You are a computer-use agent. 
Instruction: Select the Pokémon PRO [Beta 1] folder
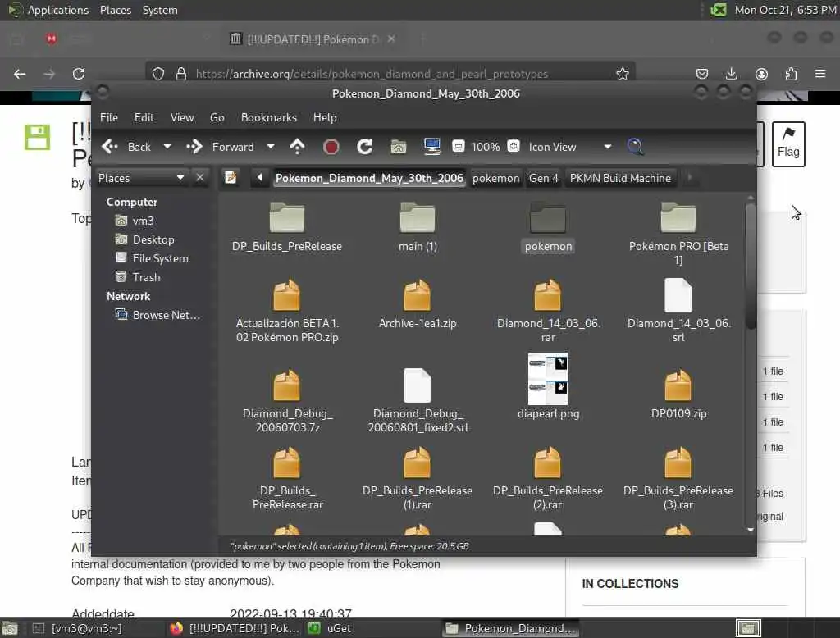(678, 234)
